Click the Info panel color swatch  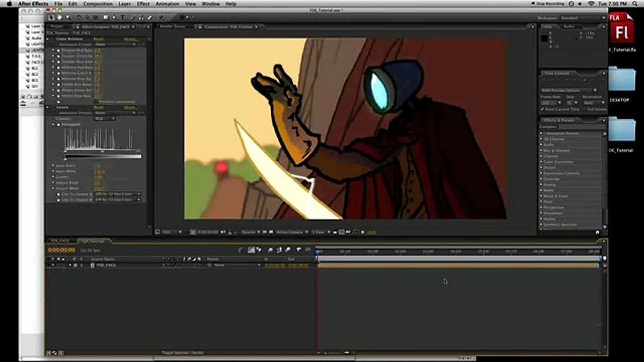click(x=544, y=39)
